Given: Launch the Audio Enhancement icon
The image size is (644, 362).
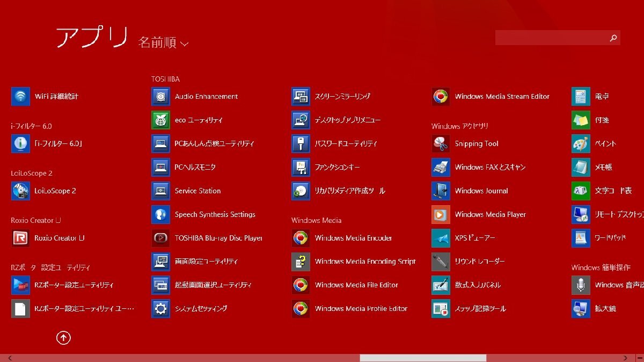Looking at the screenshot, I should pos(160,97).
